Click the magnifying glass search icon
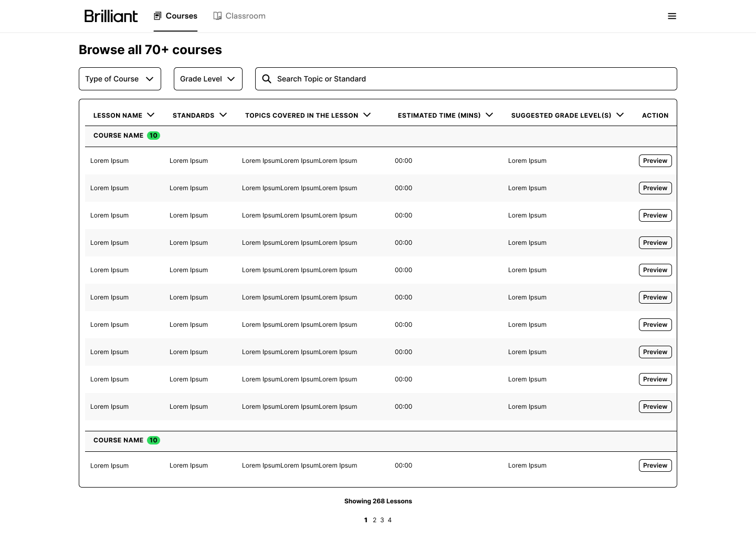This screenshot has width=756, height=538. coord(267,79)
